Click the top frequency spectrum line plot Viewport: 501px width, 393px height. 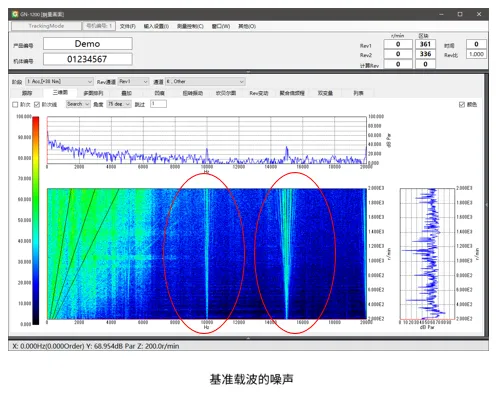pyautogui.click(x=207, y=140)
